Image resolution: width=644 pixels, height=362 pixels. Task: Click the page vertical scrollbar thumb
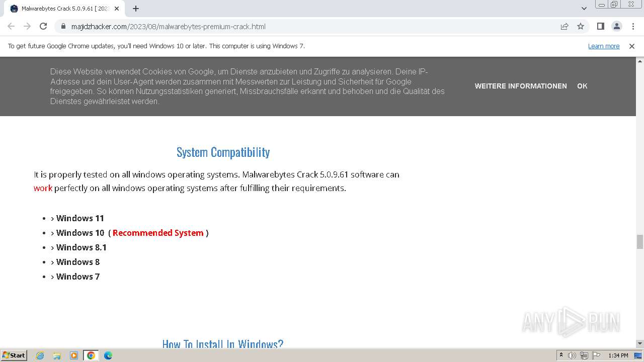coord(640,242)
